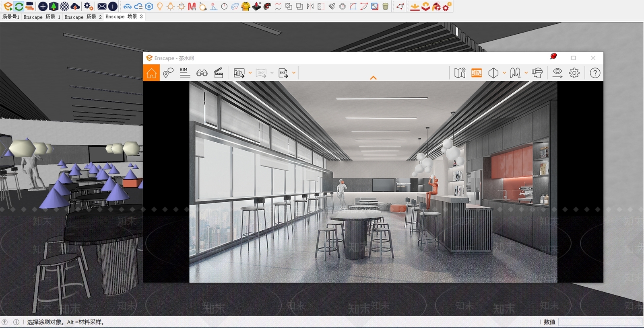Open the BIM info panel
This screenshot has width=644, height=328.
point(184,73)
